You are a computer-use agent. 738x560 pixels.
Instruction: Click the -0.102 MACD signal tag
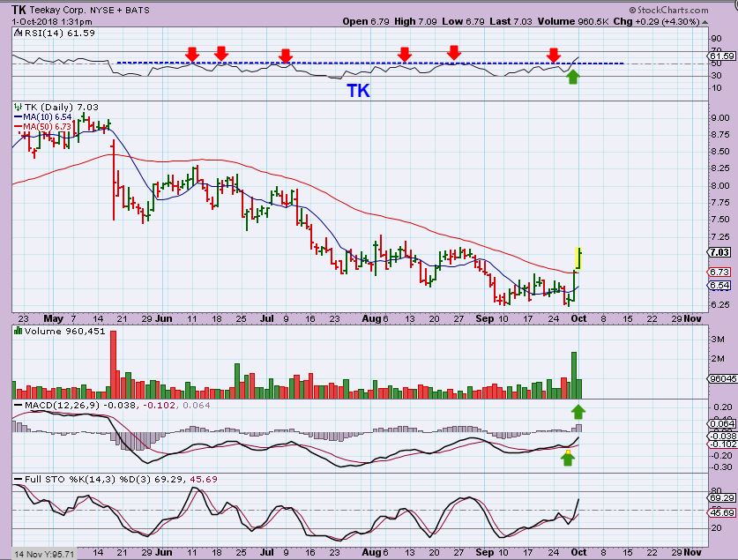tap(722, 444)
